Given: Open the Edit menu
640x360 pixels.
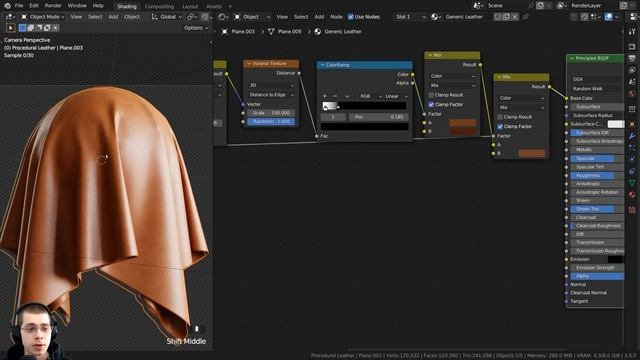Looking at the screenshot, I should pyautogui.click(x=34, y=6).
